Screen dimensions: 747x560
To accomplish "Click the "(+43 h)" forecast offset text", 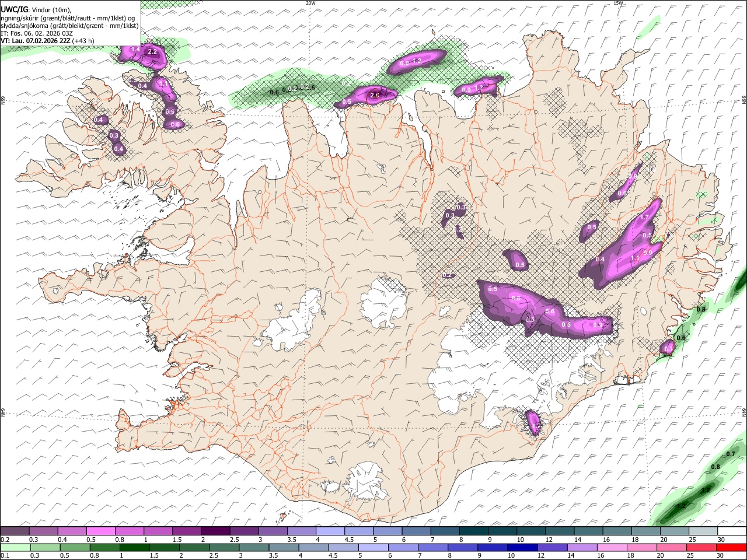I will [x=83, y=41].
